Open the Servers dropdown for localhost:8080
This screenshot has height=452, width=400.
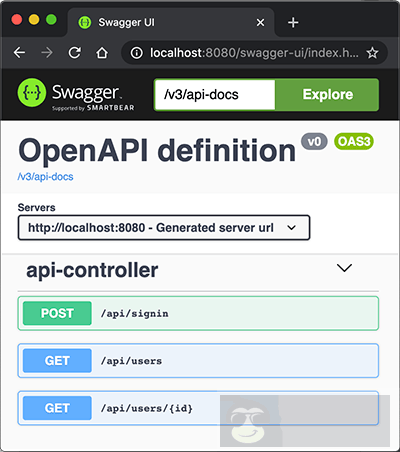pyautogui.click(x=164, y=228)
